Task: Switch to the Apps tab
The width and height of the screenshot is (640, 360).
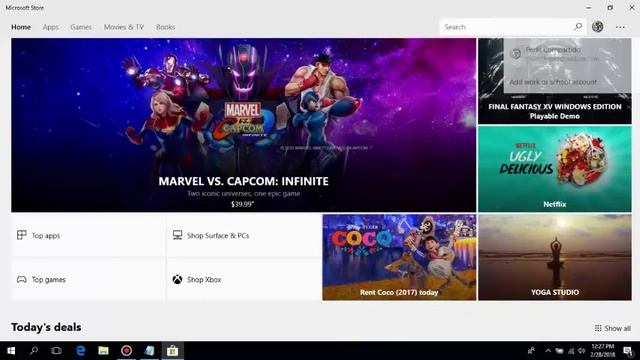Action: coord(51,27)
